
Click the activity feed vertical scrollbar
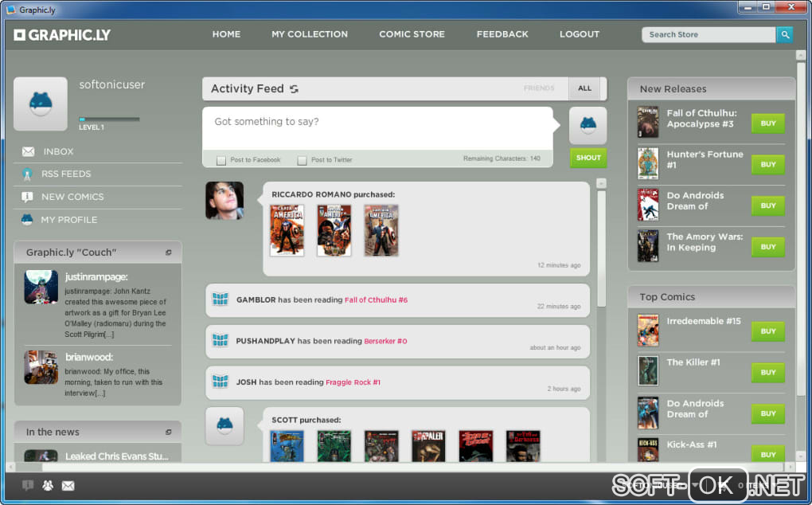click(x=601, y=249)
